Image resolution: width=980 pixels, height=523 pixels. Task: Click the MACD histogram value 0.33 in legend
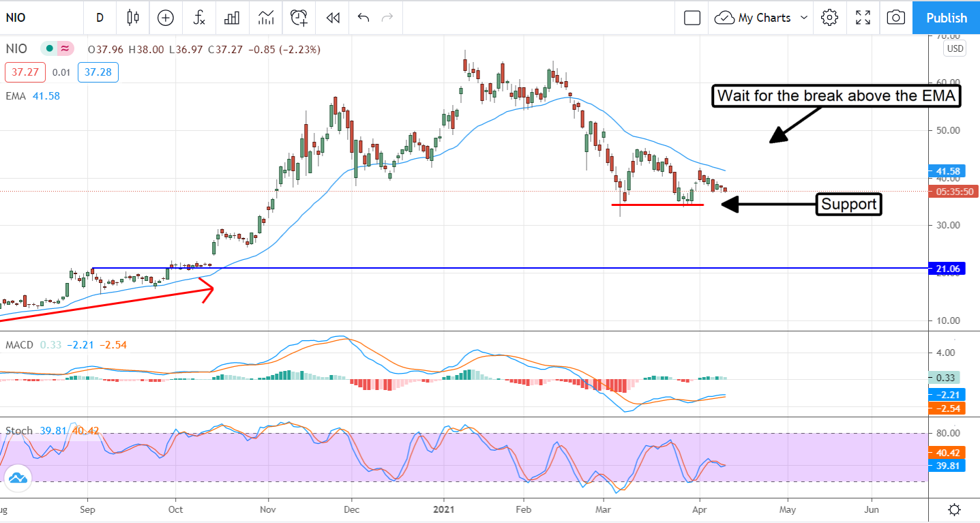click(x=50, y=345)
